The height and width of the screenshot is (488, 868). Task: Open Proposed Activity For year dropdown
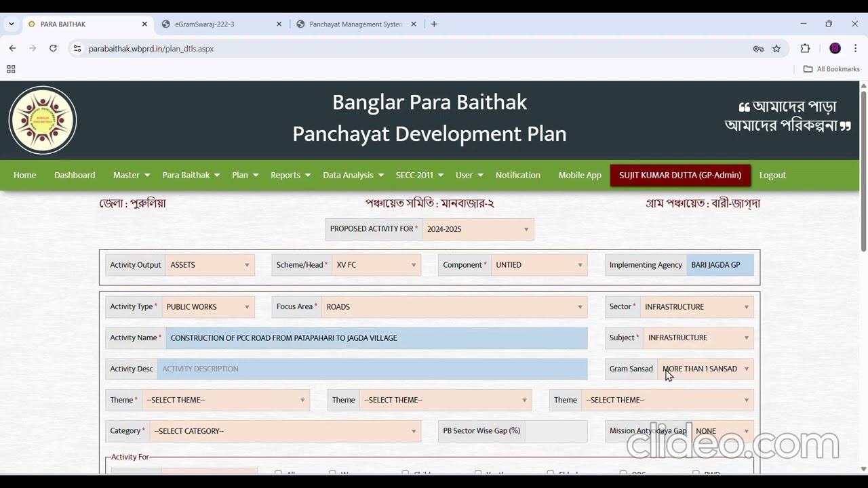[478, 229]
